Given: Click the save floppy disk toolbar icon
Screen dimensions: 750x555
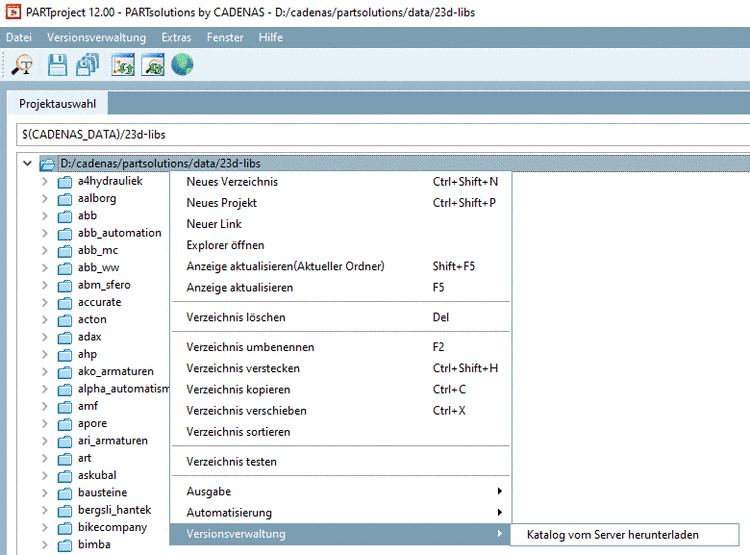Looking at the screenshot, I should tap(57, 65).
